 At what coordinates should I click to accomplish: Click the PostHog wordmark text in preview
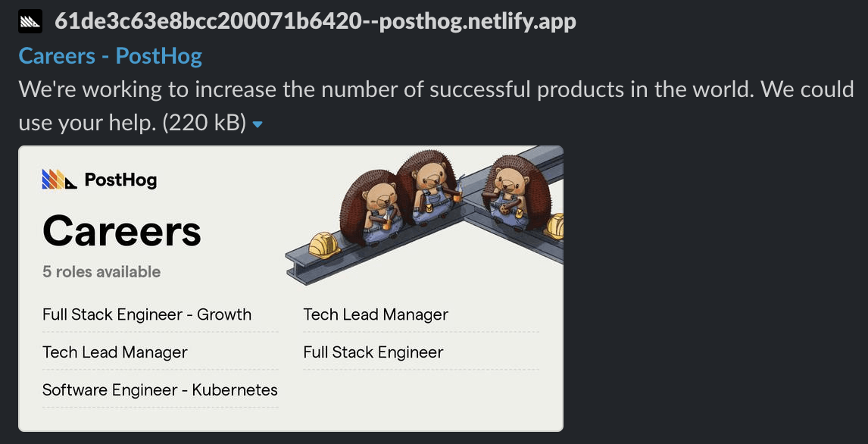pyautogui.click(x=120, y=180)
